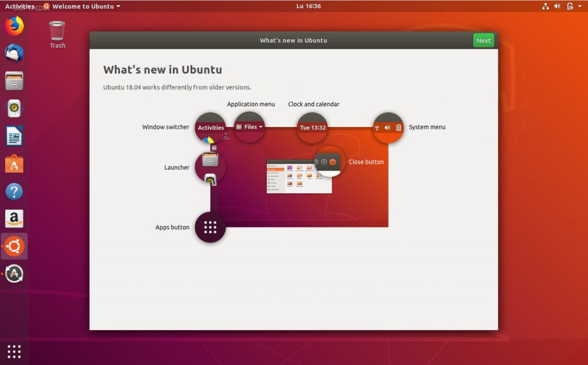Open Software Updater in the dock
The width and height of the screenshot is (588, 365).
[x=14, y=274]
